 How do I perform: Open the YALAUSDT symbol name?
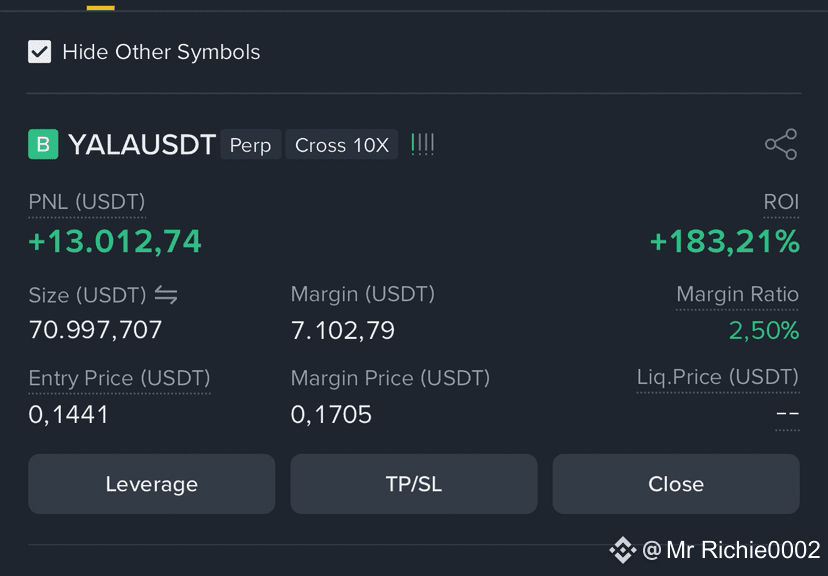[x=142, y=144]
